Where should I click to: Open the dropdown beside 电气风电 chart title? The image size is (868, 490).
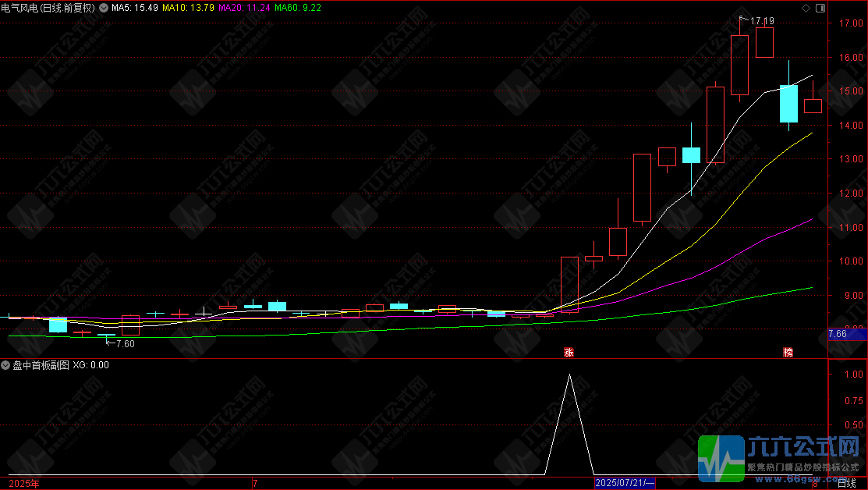[x=104, y=8]
